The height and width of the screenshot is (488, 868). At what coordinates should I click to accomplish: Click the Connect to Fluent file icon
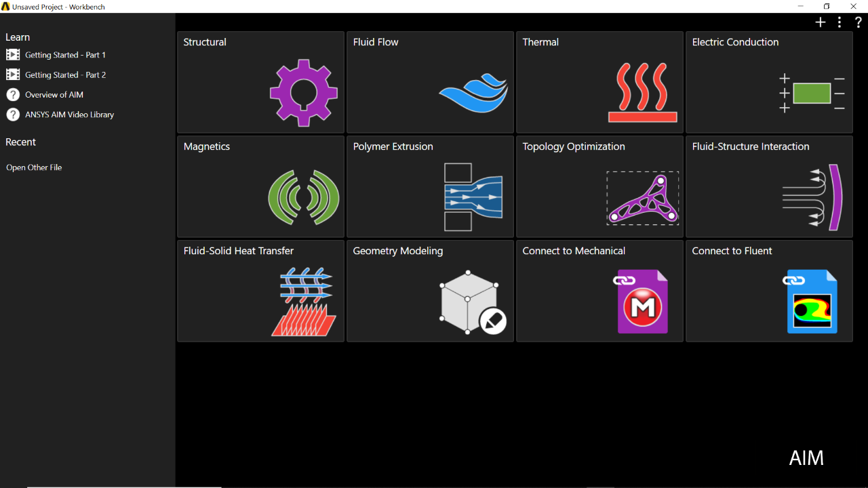coord(810,302)
